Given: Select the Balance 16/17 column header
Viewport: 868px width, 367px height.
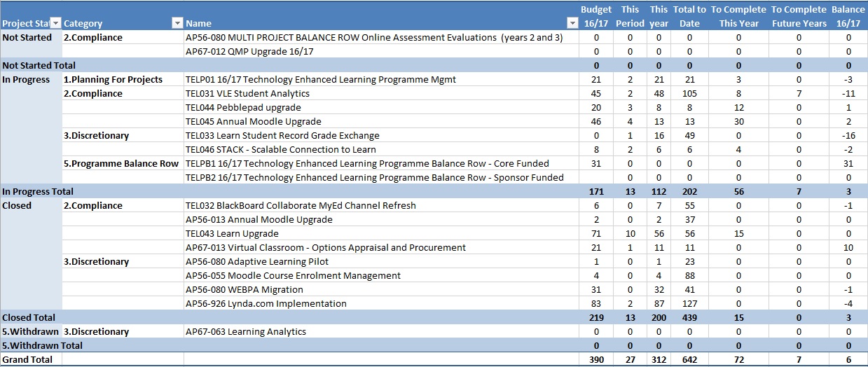Looking at the screenshot, I should tap(848, 16).
